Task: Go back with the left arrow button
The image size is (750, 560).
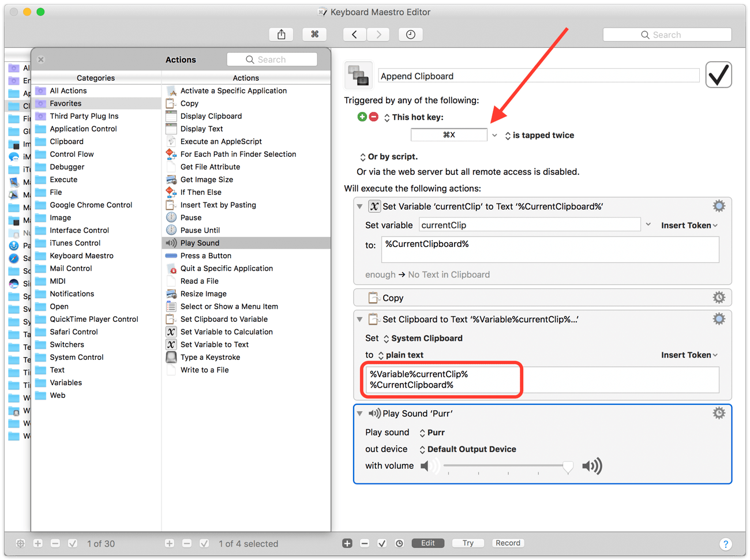Action: [354, 35]
